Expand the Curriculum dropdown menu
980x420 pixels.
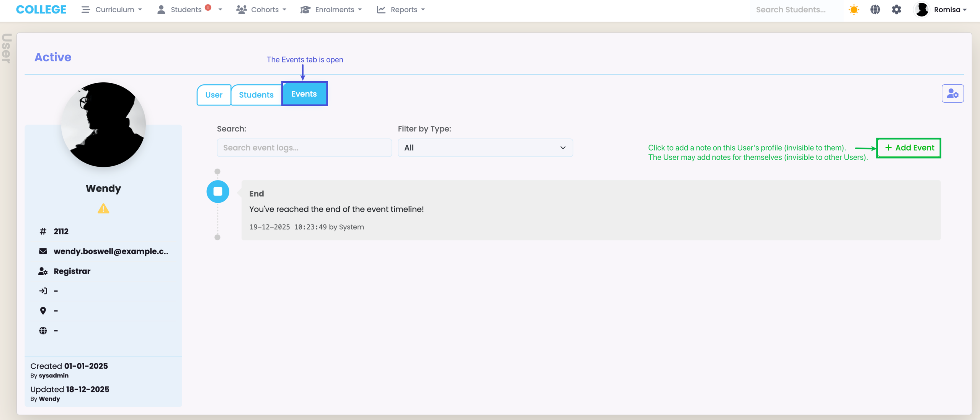112,10
